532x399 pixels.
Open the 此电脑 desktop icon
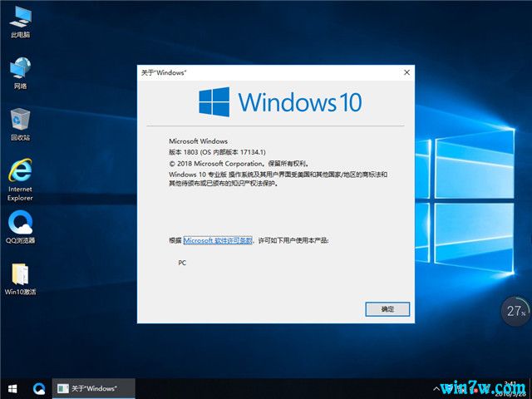(20, 22)
